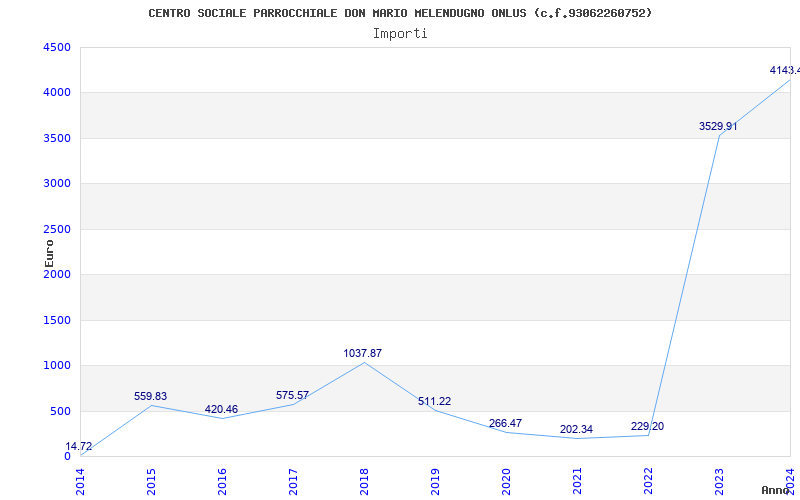This screenshot has width=800, height=500.
Task: Click the 3000 y-axis tick label
Action: point(57,184)
